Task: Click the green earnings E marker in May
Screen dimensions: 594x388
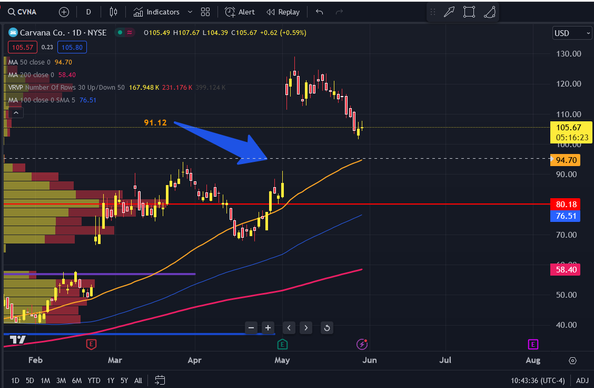Action: pyautogui.click(x=283, y=344)
